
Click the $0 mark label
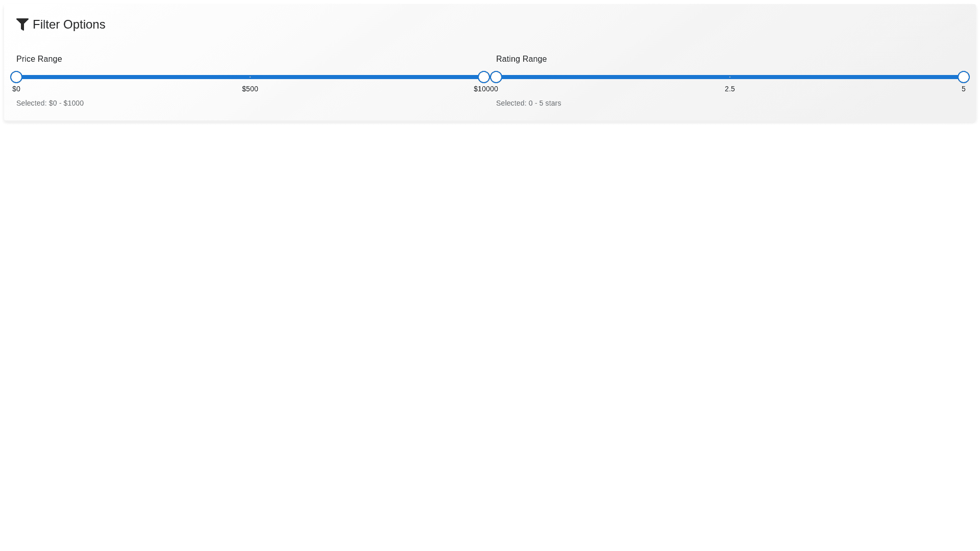click(16, 89)
